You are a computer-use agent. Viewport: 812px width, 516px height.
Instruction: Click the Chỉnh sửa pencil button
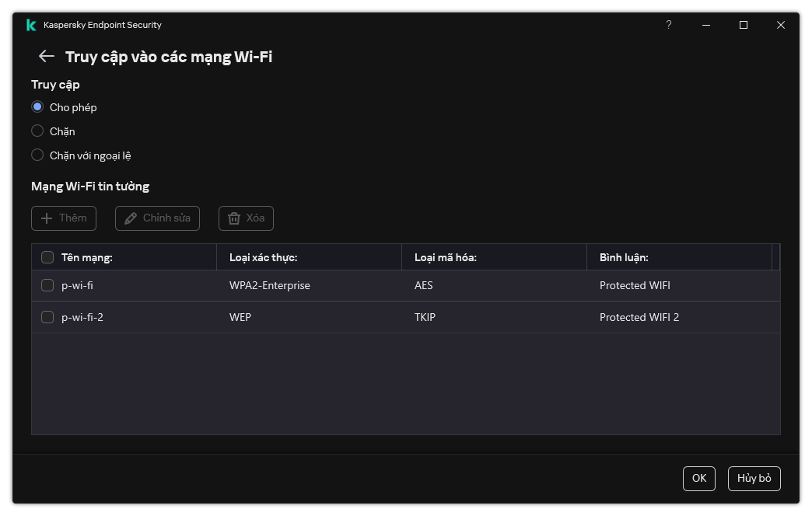click(x=157, y=218)
